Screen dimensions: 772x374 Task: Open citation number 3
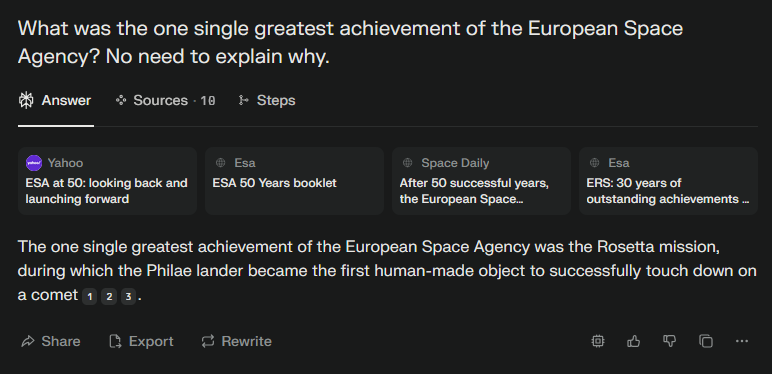[x=128, y=297]
